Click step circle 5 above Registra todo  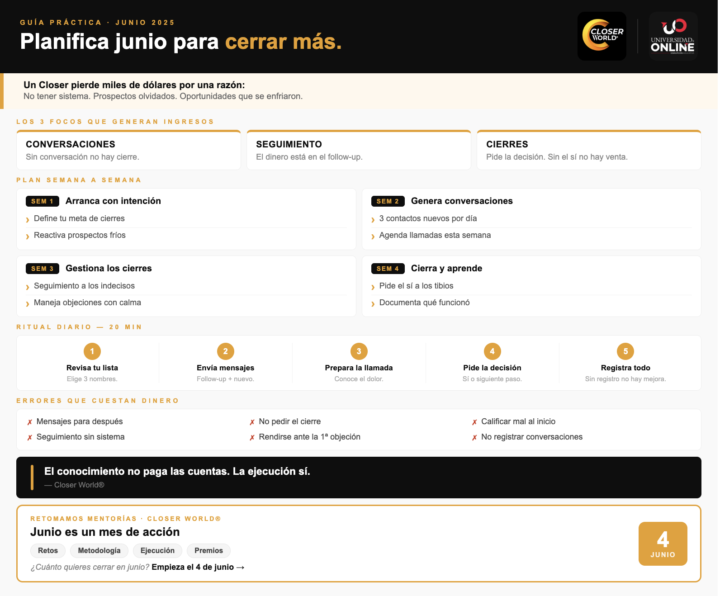click(x=625, y=351)
